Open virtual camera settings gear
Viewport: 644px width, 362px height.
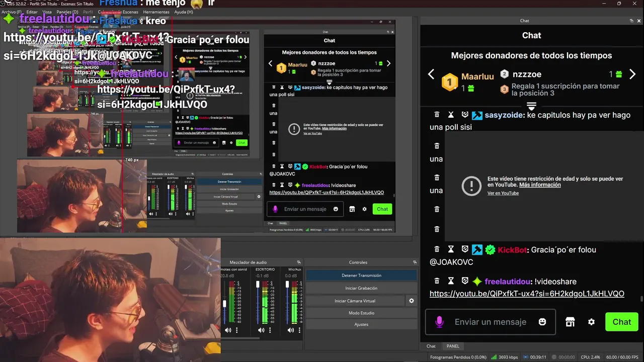412,301
